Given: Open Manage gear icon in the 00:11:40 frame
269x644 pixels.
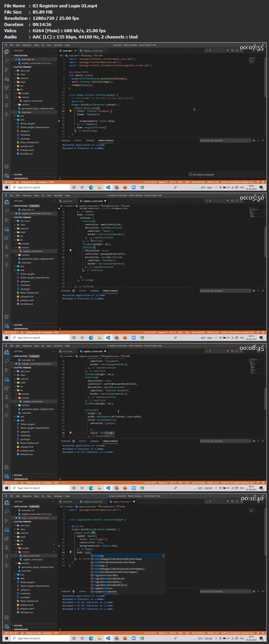Looking at the screenshot, I should click(x=6, y=627).
